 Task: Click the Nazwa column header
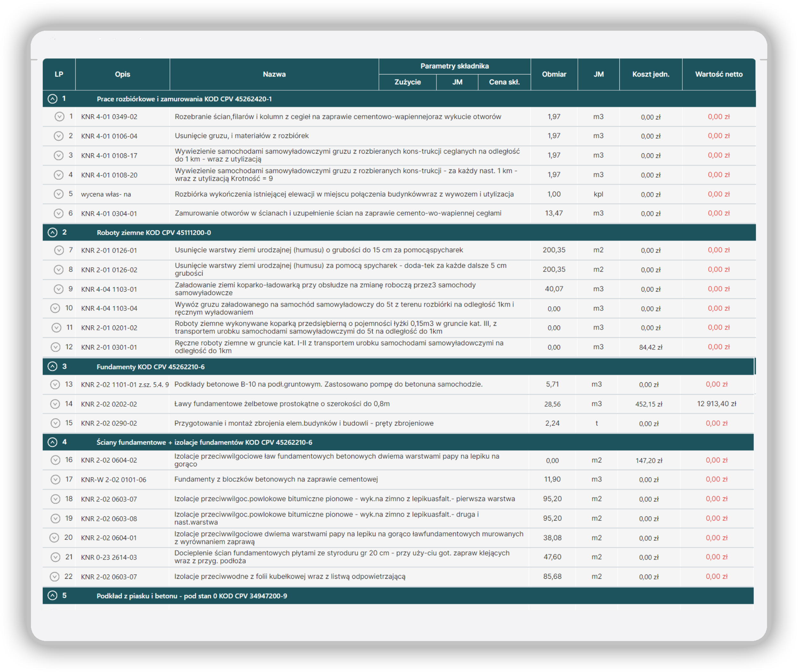tap(274, 74)
